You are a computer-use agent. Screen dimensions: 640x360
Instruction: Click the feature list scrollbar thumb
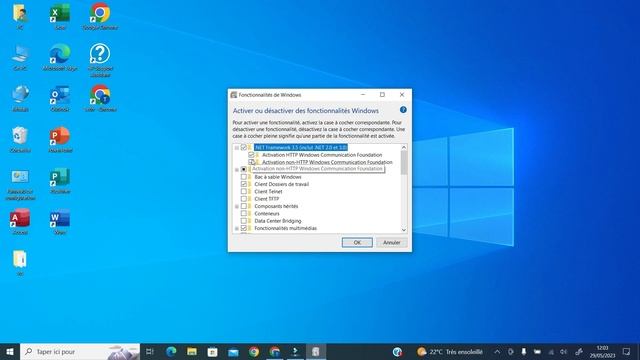[404, 162]
